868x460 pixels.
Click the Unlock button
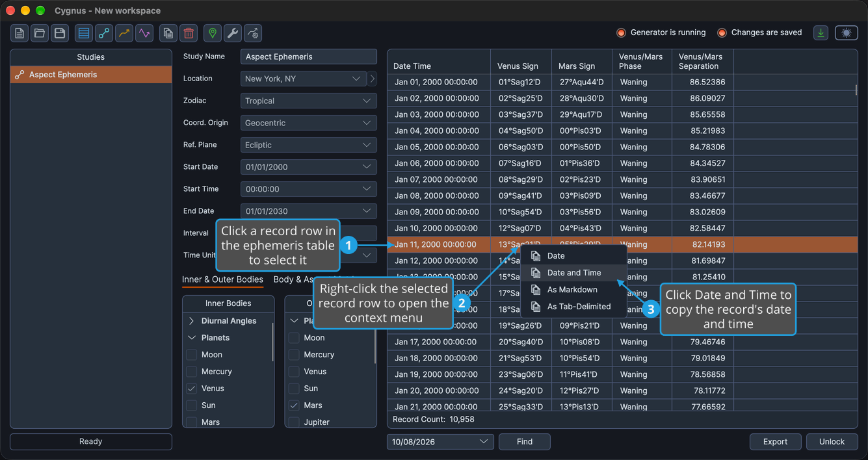tap(832, 442)
